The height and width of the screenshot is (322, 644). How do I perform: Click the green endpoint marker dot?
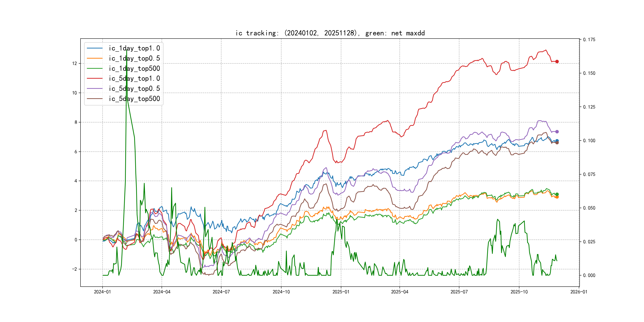[x=557, y=194]
